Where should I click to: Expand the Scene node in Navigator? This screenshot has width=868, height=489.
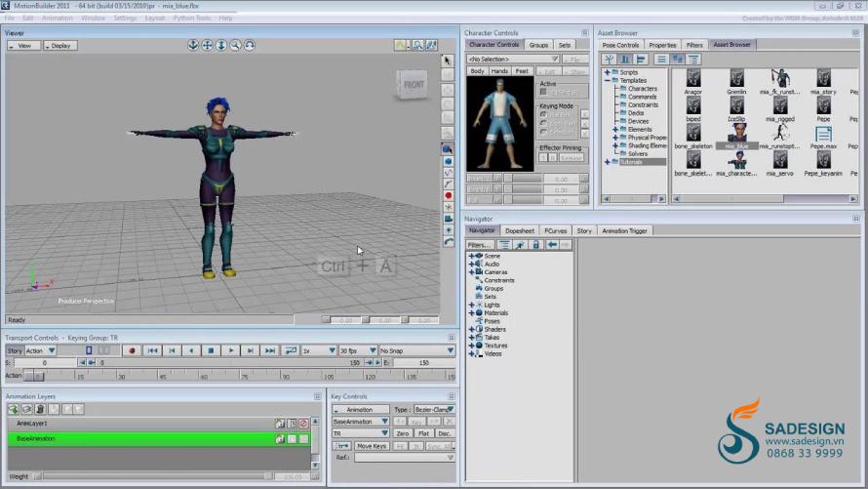point(472,256)
